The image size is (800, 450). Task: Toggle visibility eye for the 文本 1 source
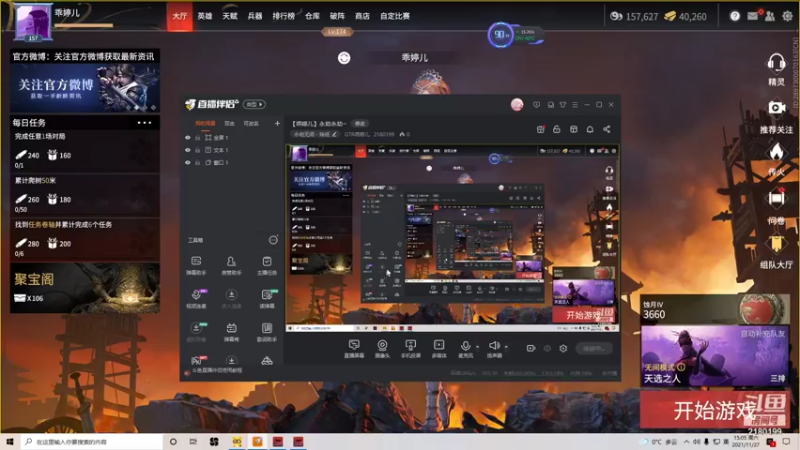pos(188,150)
